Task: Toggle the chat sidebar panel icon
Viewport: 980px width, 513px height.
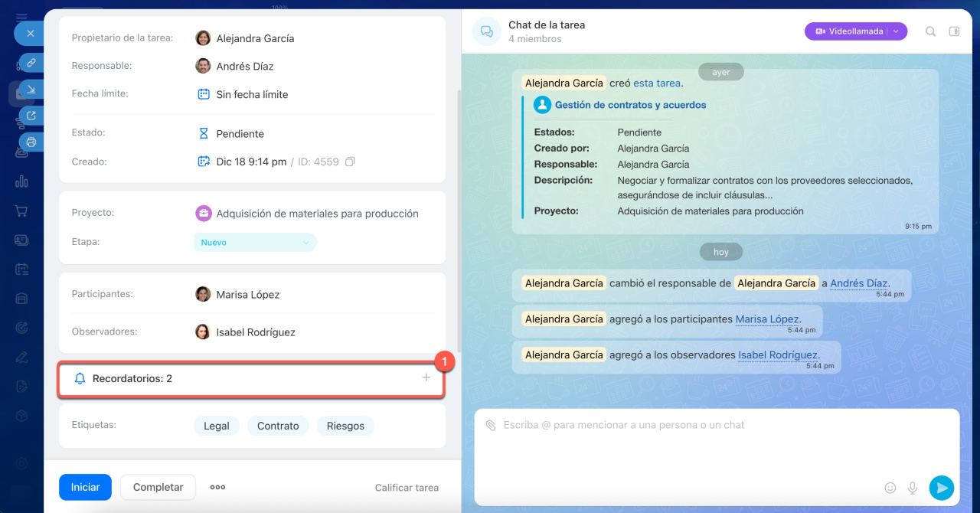Action: tap(954, 31)
